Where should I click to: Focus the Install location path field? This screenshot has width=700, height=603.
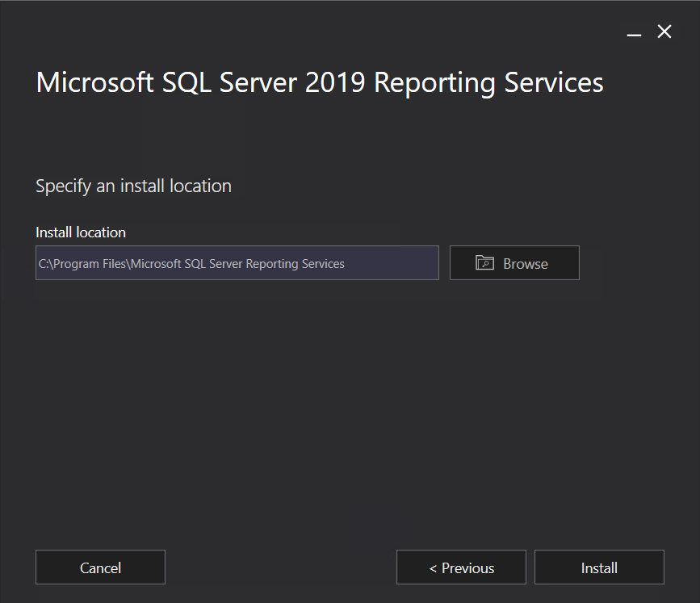[x=237, y=263]
